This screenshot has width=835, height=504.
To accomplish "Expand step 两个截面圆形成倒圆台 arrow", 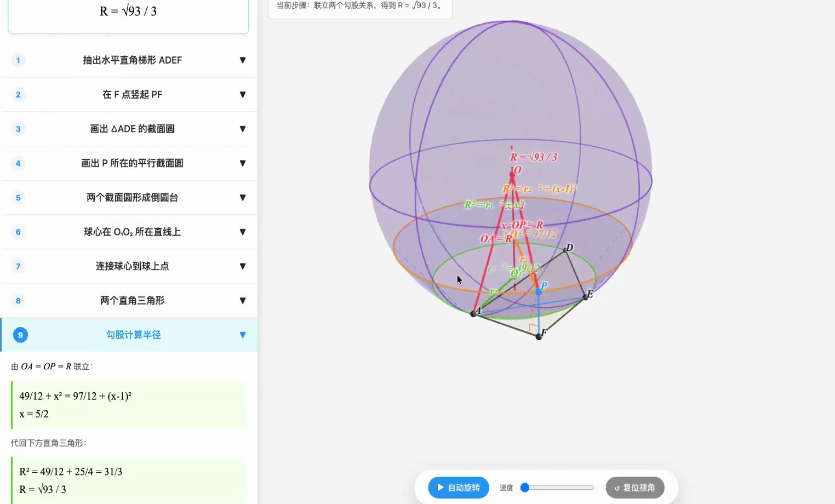I will [243, 198].
